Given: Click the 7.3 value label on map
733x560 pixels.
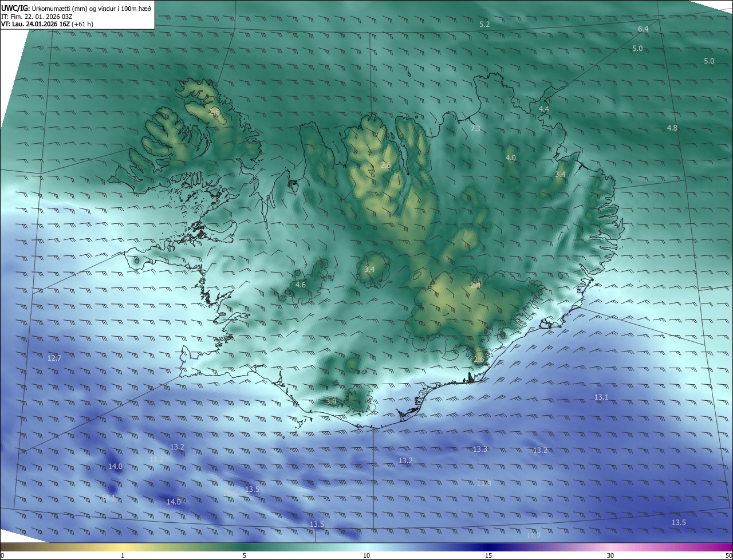Looking at the screenshot, I should [475, 129].
